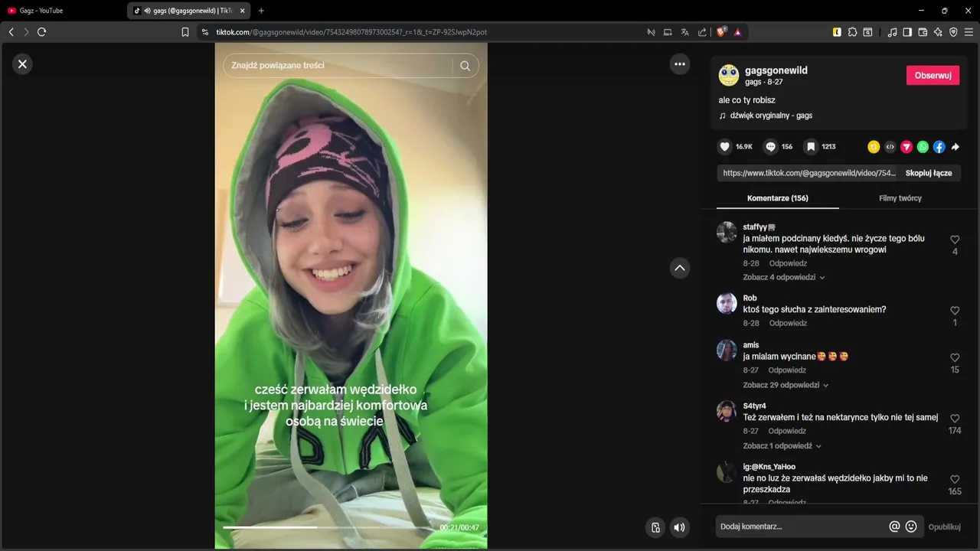Open media control music note icon

tap(892, 32)
